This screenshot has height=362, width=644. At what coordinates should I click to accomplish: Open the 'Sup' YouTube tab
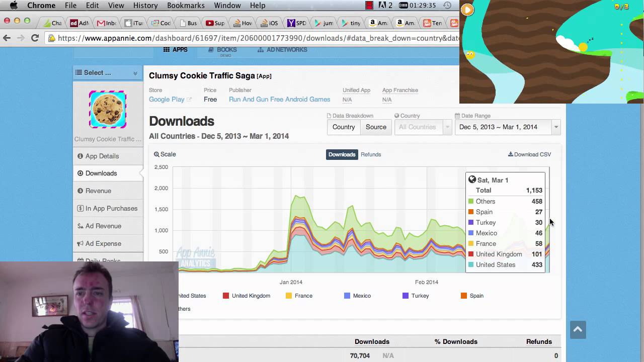[215, 23]
